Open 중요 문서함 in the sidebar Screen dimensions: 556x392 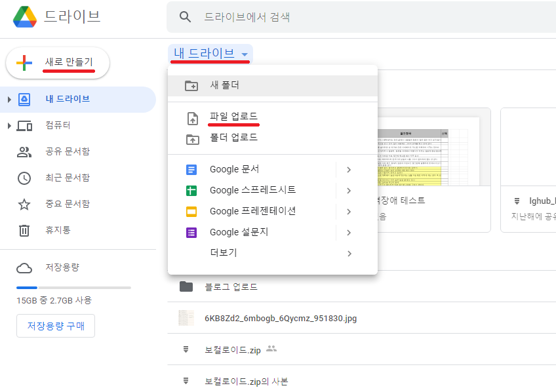coord(68,204)
